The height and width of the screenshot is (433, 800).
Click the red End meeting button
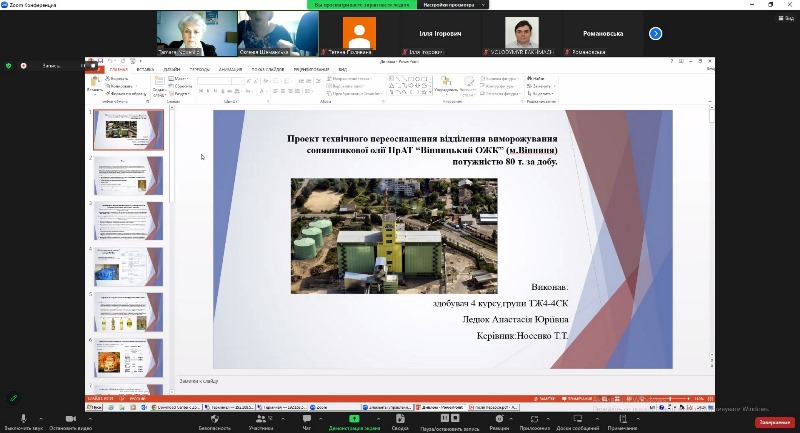[773, 422]
